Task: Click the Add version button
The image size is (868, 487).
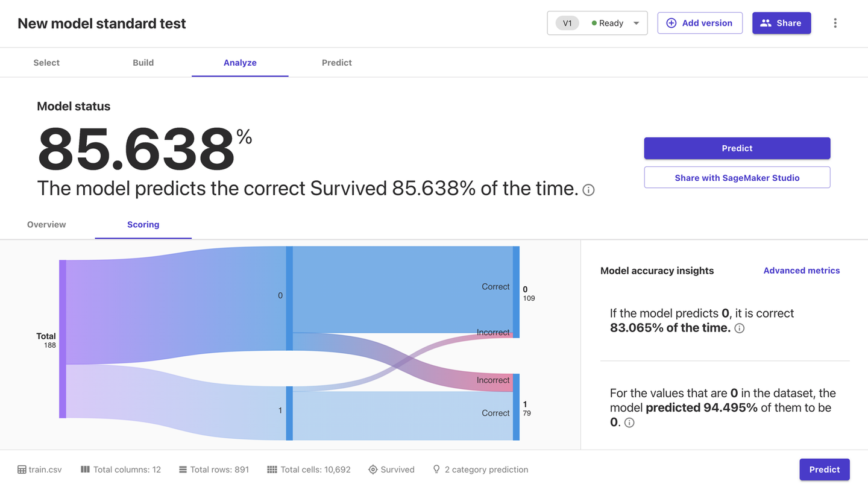Action: 699,23
